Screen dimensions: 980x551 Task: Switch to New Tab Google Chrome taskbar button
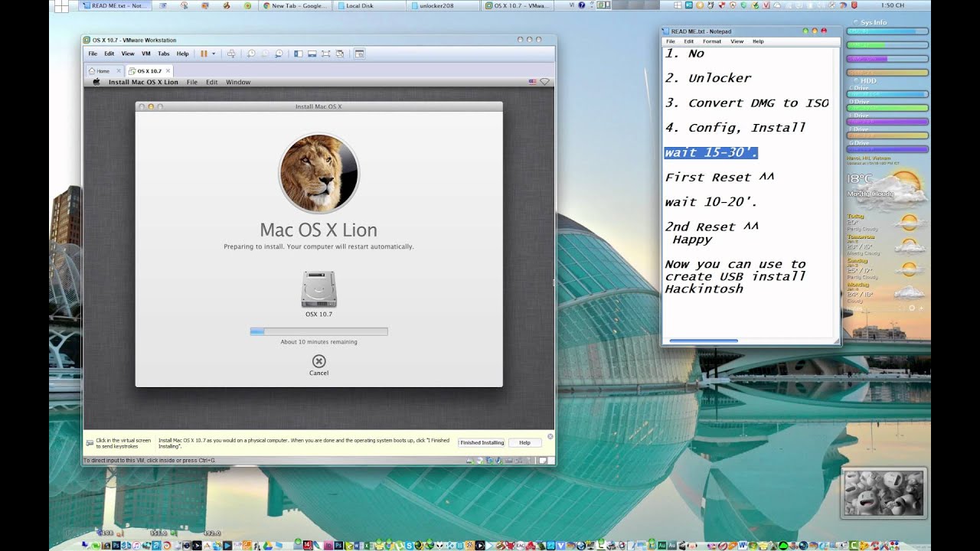(296, 5)
